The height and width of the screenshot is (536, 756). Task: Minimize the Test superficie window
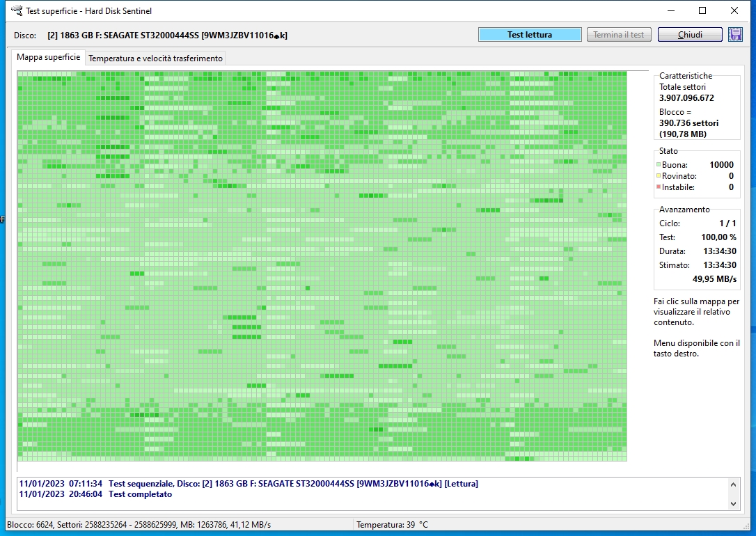pos(671,10)
